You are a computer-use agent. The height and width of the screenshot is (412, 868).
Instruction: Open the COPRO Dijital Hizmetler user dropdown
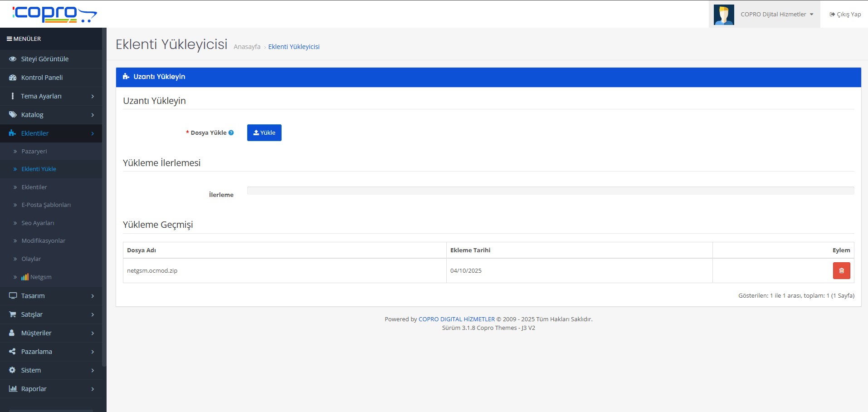(776, 15)
